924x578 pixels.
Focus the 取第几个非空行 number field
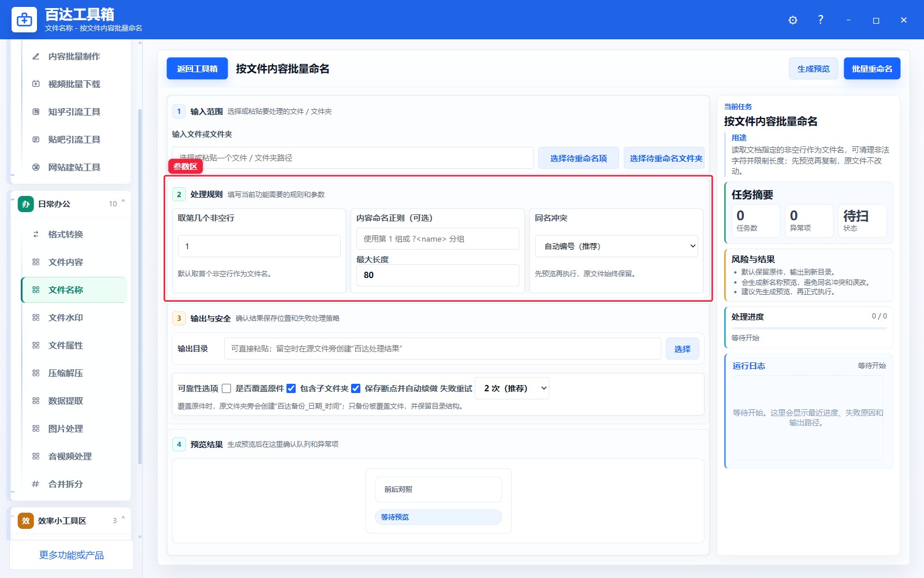(x=259, y=246)
